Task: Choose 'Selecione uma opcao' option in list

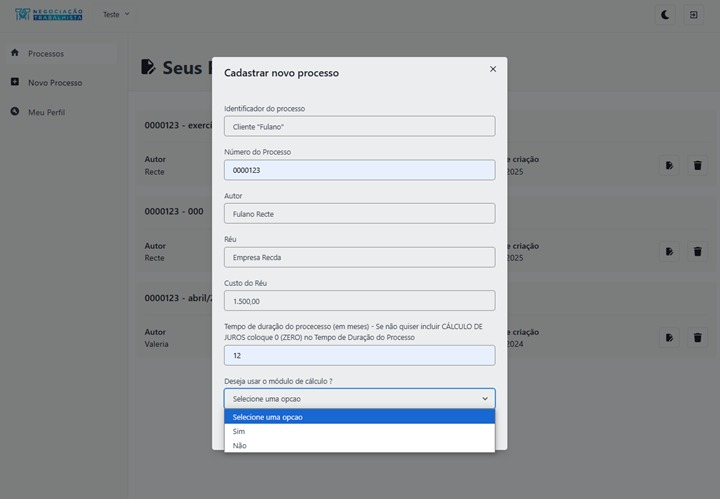Action: (x=360, y=417)
